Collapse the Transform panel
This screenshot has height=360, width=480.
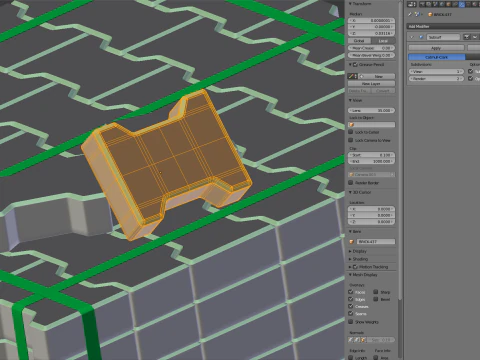(350, 4)
